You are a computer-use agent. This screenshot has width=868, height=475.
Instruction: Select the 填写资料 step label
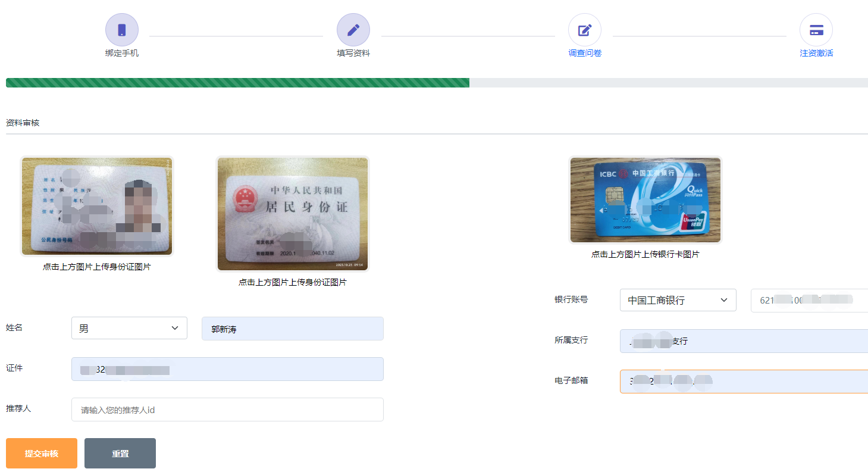click(x=353, y=54)
